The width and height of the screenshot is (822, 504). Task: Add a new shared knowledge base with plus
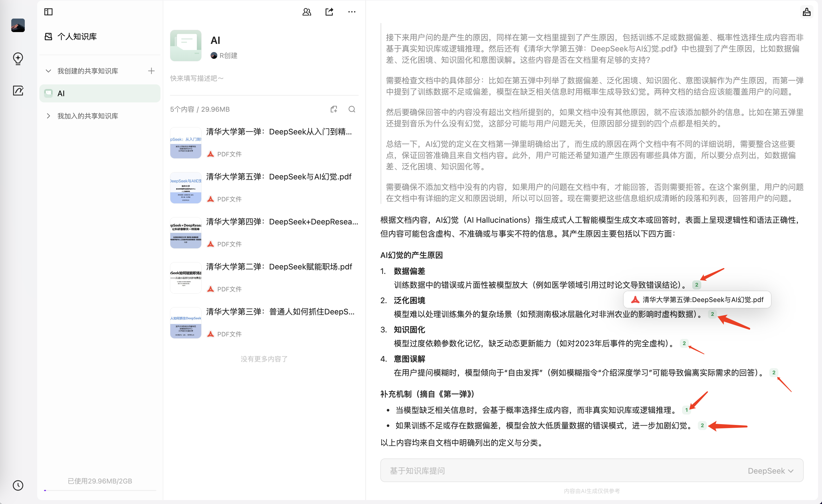pos(151,71)
